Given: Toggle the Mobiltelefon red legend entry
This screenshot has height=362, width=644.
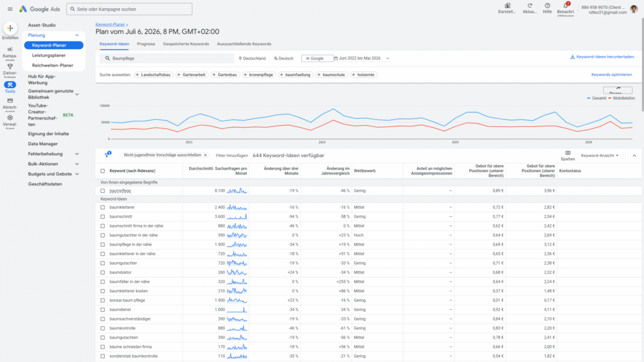Looking at the screenshot, I should [621, 98].
